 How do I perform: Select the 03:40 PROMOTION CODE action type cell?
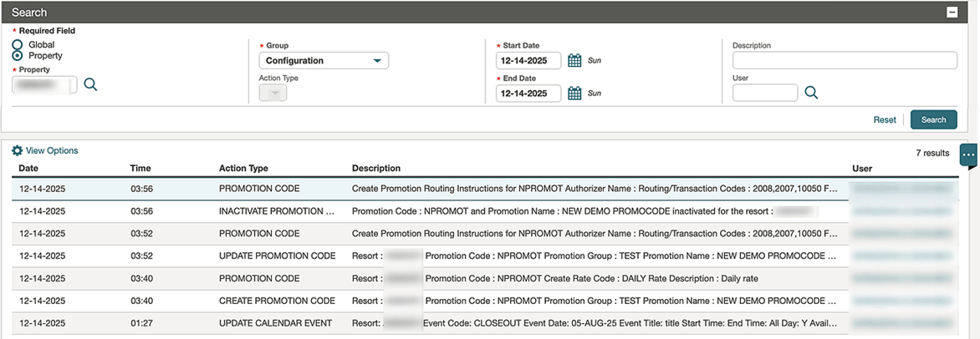pos(259,278)
